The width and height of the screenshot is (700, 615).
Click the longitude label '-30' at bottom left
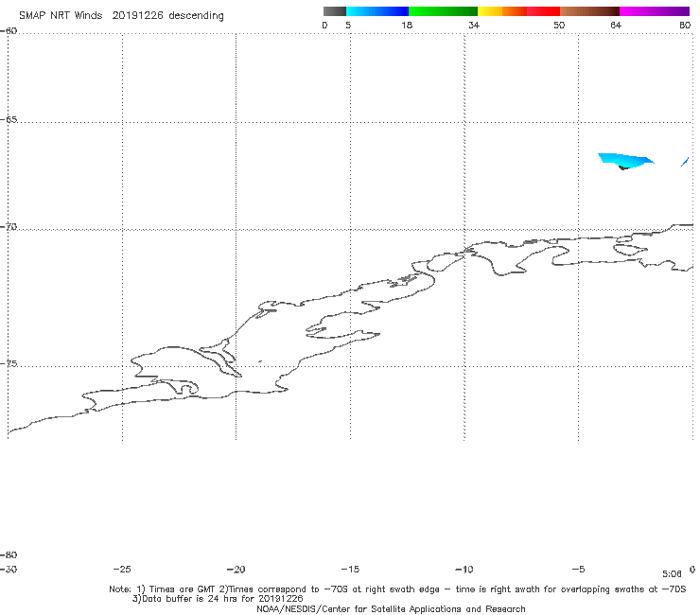(9, 569)
